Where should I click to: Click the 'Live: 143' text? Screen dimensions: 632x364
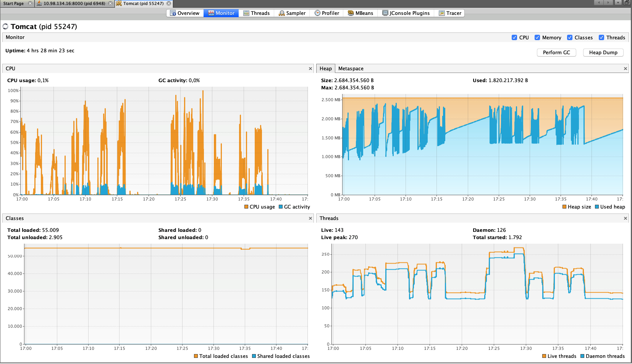[332, 230]
